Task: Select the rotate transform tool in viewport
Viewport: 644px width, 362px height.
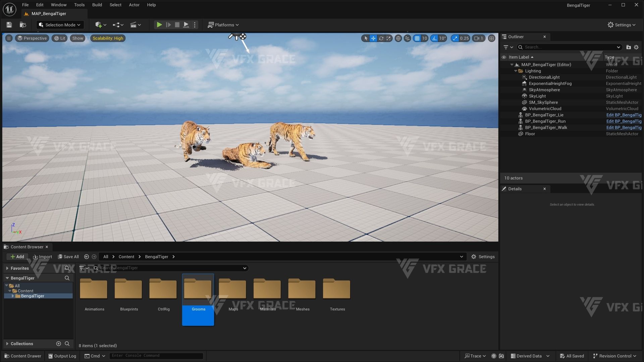Action: tap(381, 38)
